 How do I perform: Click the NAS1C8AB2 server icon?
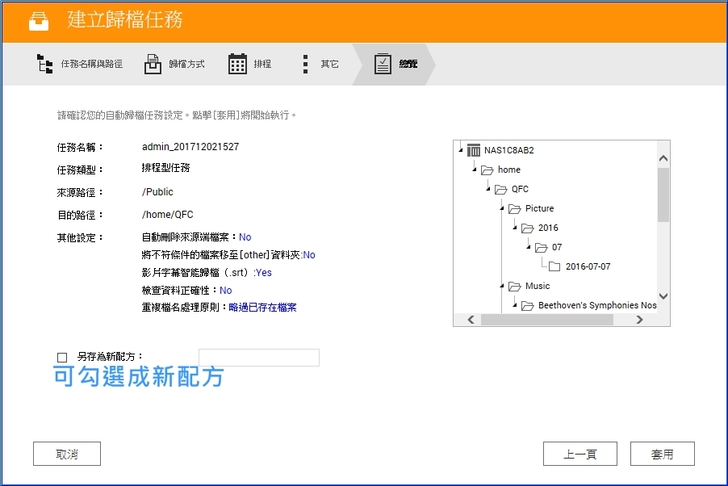473,150
